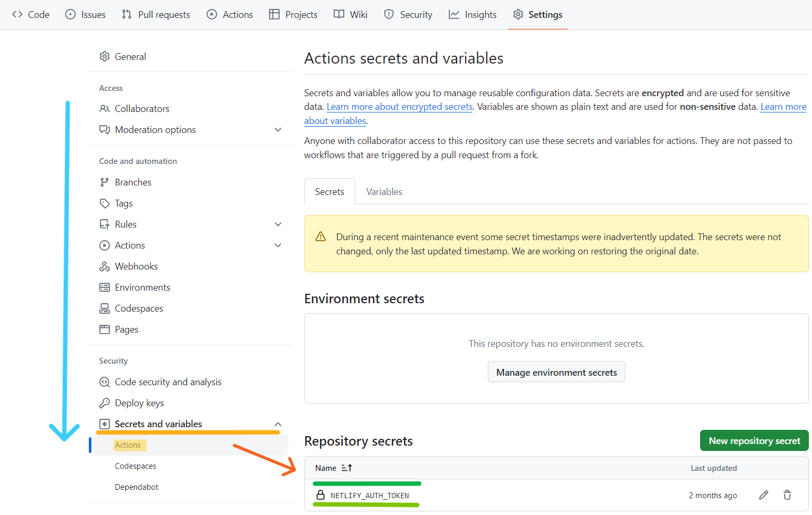Go to Branches settings

point(133,182)
